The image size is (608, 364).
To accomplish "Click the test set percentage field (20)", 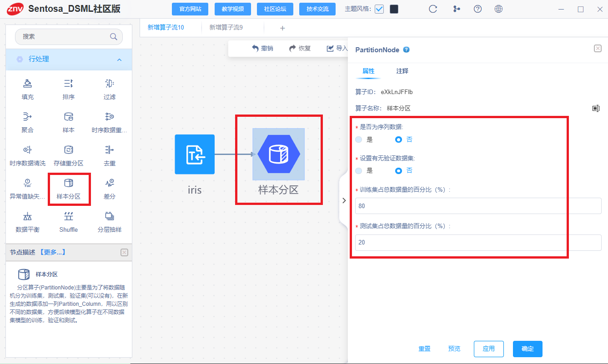I will pos(478,243).
